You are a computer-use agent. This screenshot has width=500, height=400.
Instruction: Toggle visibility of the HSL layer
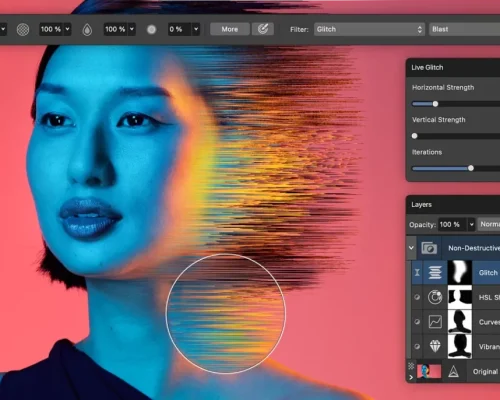point(417,297)
